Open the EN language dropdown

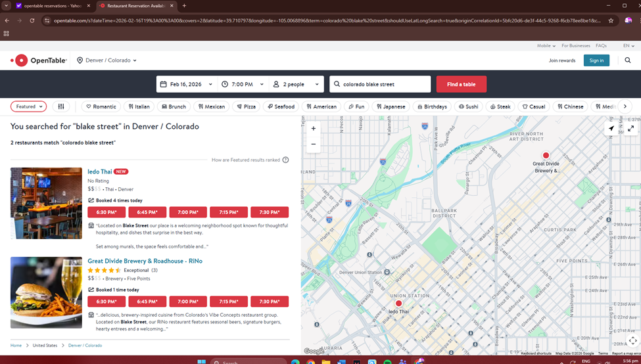point(629,46)
